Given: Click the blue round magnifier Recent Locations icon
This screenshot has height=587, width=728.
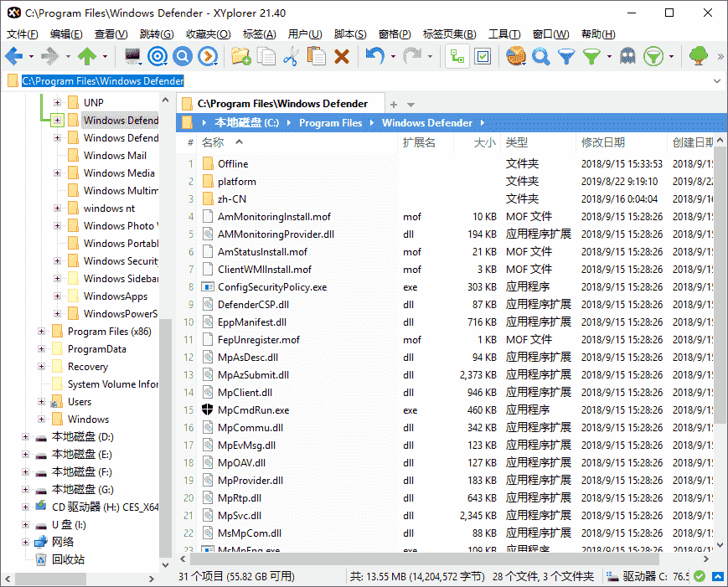Looking at the screenshot, I should [183, 57].
